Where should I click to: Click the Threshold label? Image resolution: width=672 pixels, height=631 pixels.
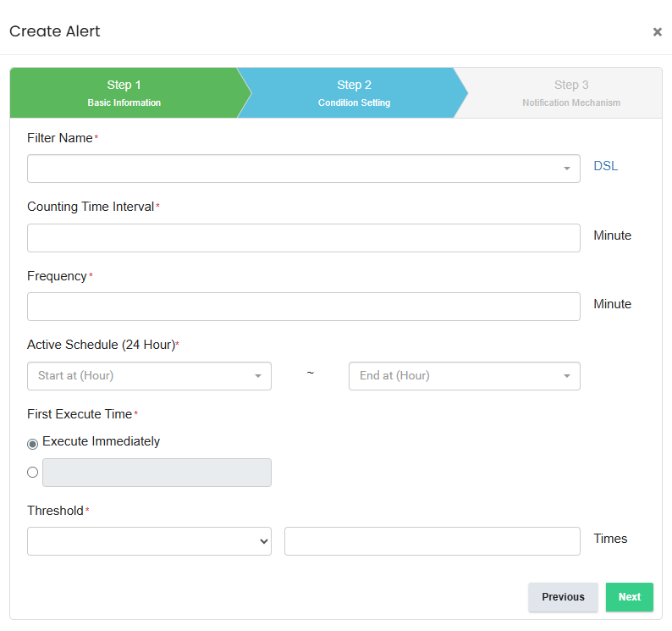click(55, 511)
